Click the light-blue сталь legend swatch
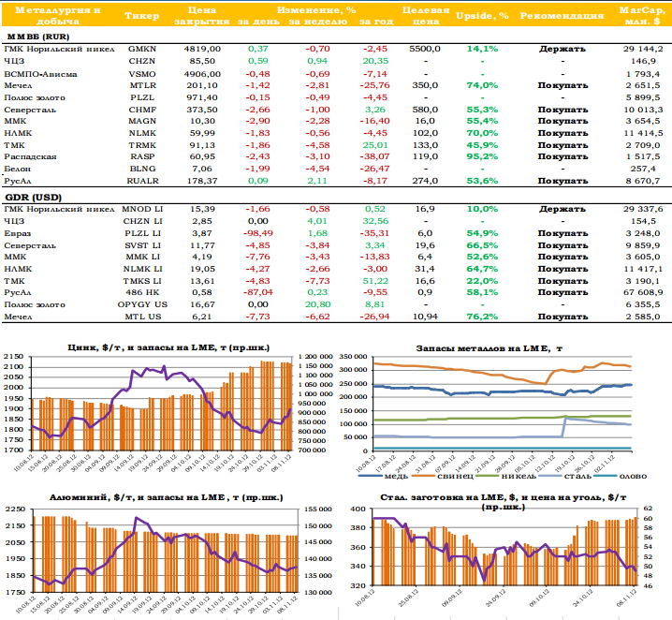This screenshot has width=672, height=620. (549, 476)
